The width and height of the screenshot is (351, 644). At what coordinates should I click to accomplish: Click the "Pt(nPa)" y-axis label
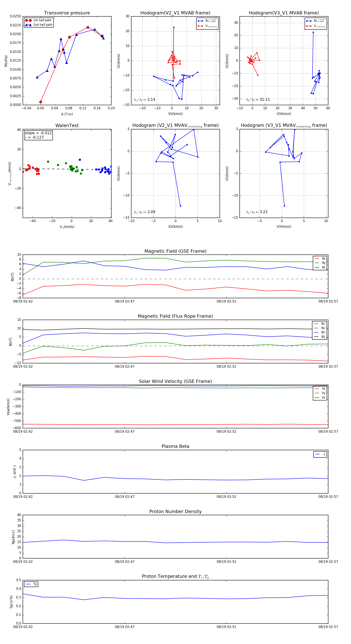[6, 61]
